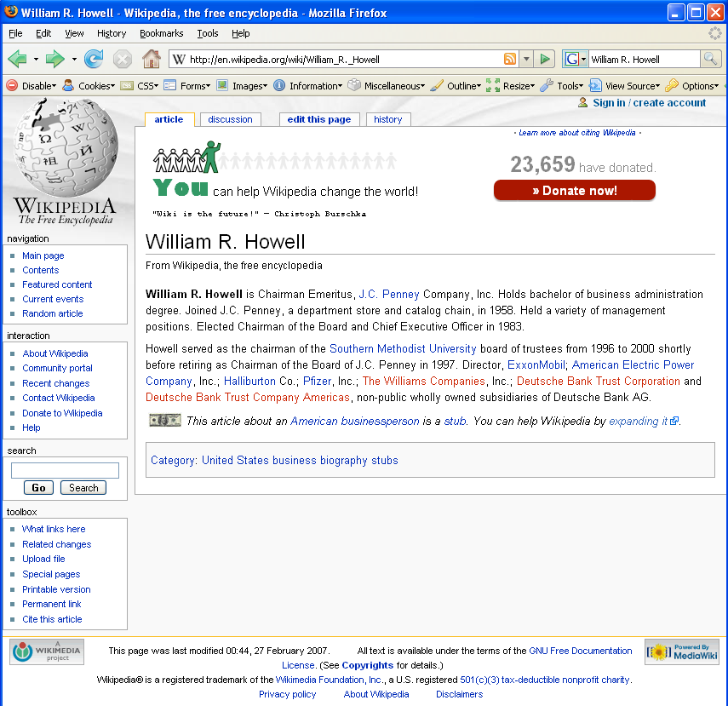
Task: Open the history tab of the article
Action: tap(388, 119)
